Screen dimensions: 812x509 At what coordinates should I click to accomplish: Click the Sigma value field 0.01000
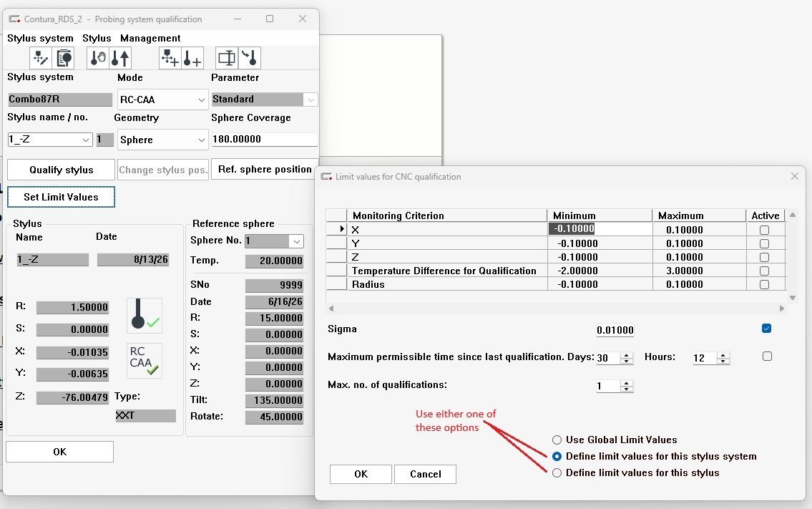click(x=615, y=330)
